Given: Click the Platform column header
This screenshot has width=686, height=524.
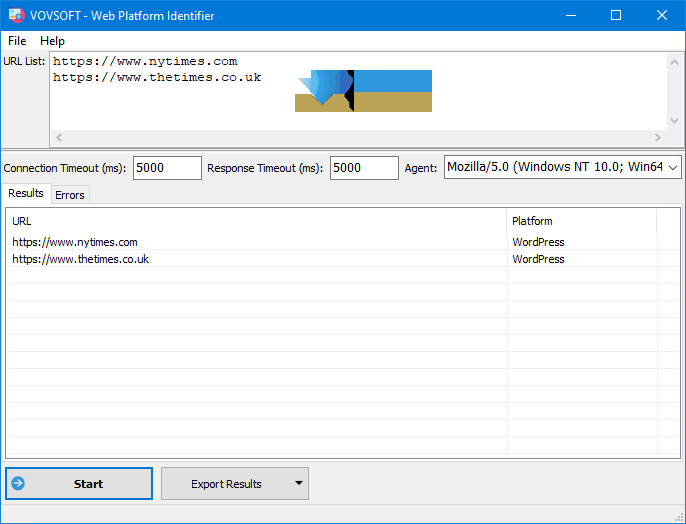Looking at the screenshot, I should pyautogui.click(x=582, y=221).
